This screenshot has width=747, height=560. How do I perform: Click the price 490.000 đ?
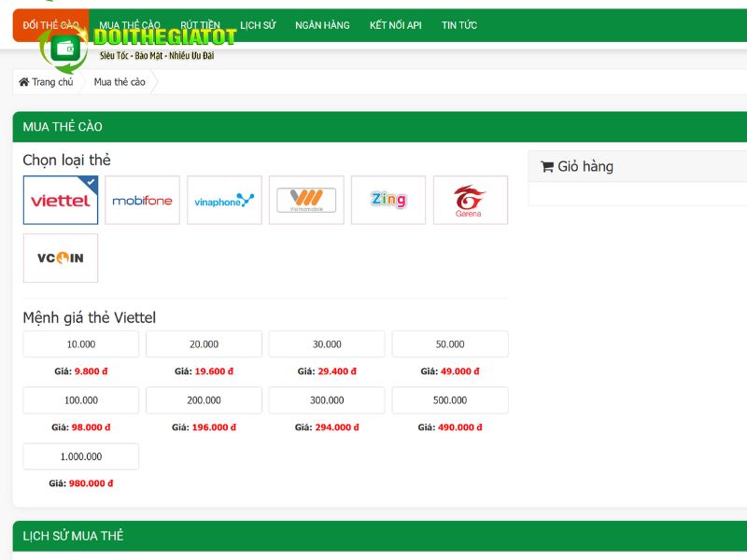point(460,427)
